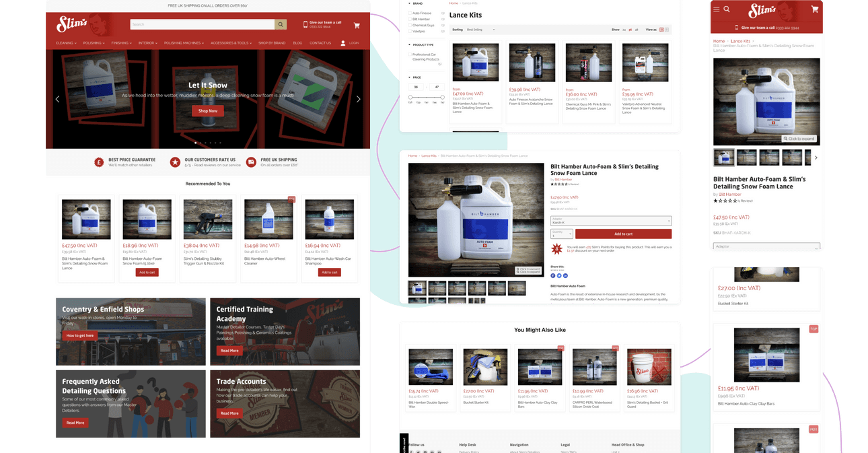Click the search icon in the mobile header

[x=727, y=9]
